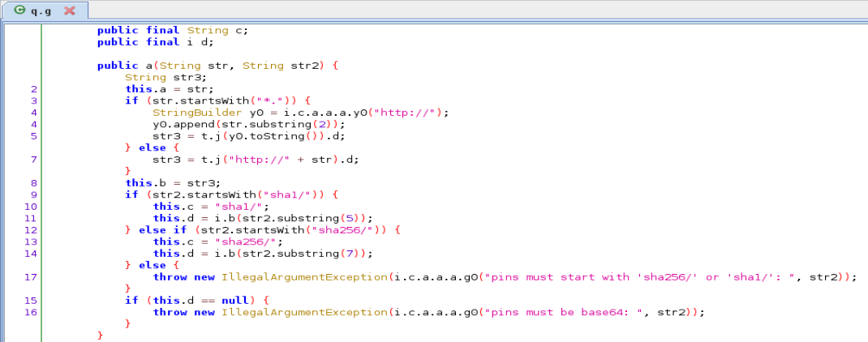Click line number 12 in gutter
The image size is (868, 342).
[x=32, y=229]
